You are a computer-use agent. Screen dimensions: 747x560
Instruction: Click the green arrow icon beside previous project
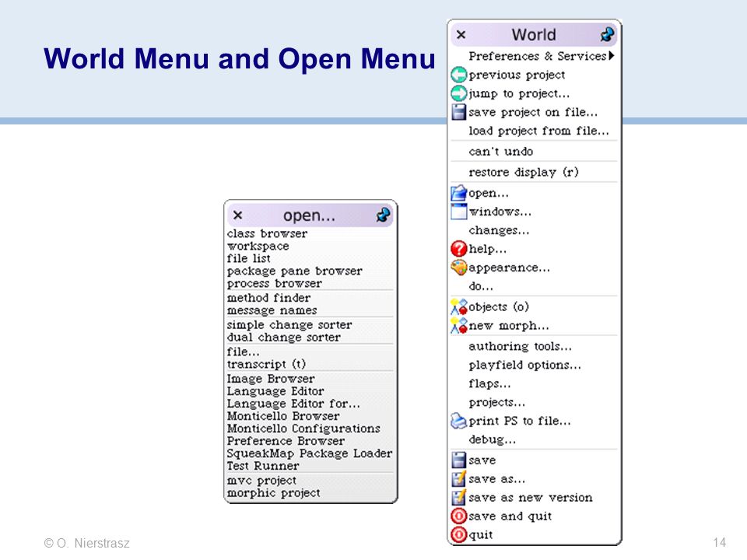pyautogui.click(x=459, y=75)
